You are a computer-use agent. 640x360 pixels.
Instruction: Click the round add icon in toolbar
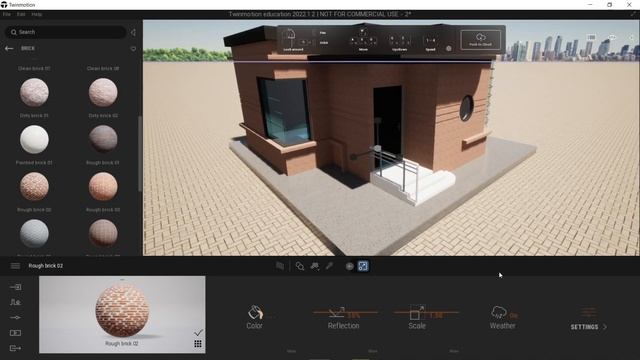(x=349, y=267)
